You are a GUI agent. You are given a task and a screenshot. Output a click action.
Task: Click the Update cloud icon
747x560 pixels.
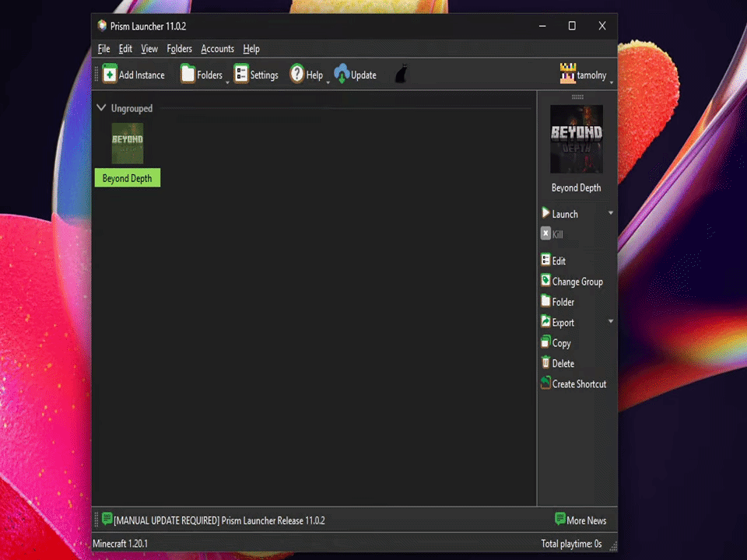pos(342,74)
